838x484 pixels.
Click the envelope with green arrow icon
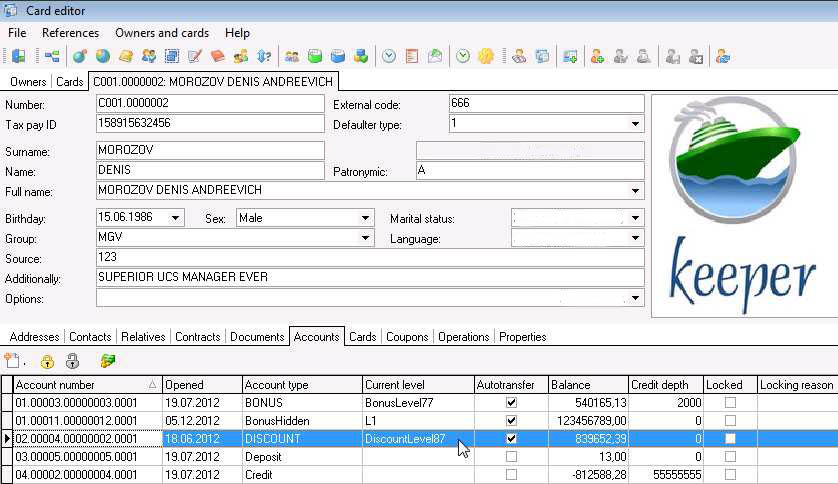click(x=435, y=56)
